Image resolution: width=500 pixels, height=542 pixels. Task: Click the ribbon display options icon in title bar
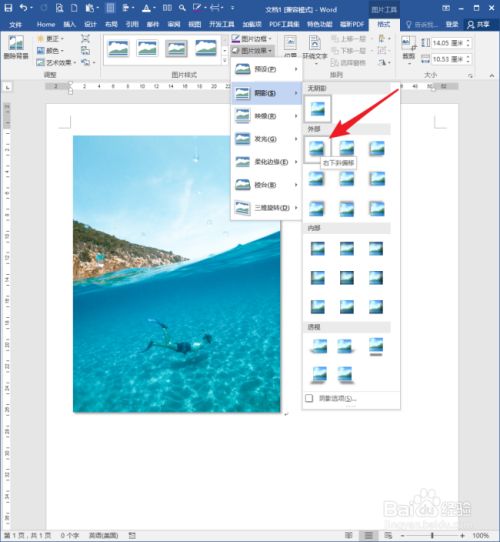click(446, 8)
